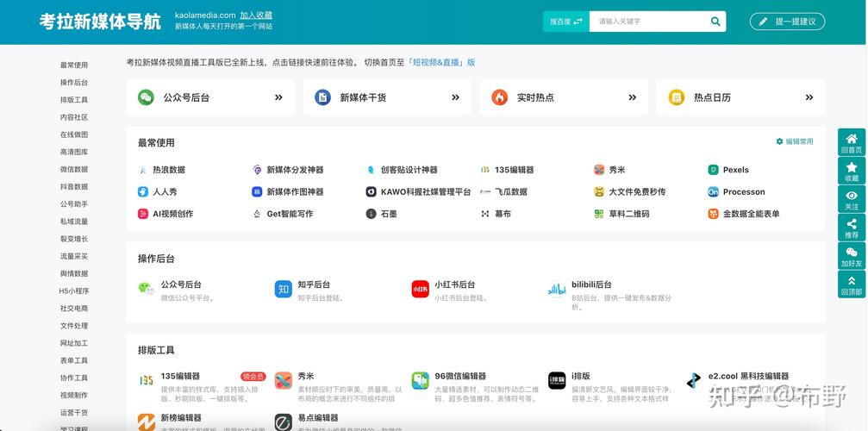Screen dimensions: 868x431
Task: Click the i排版 black icon
Action: tap(557, 381)
